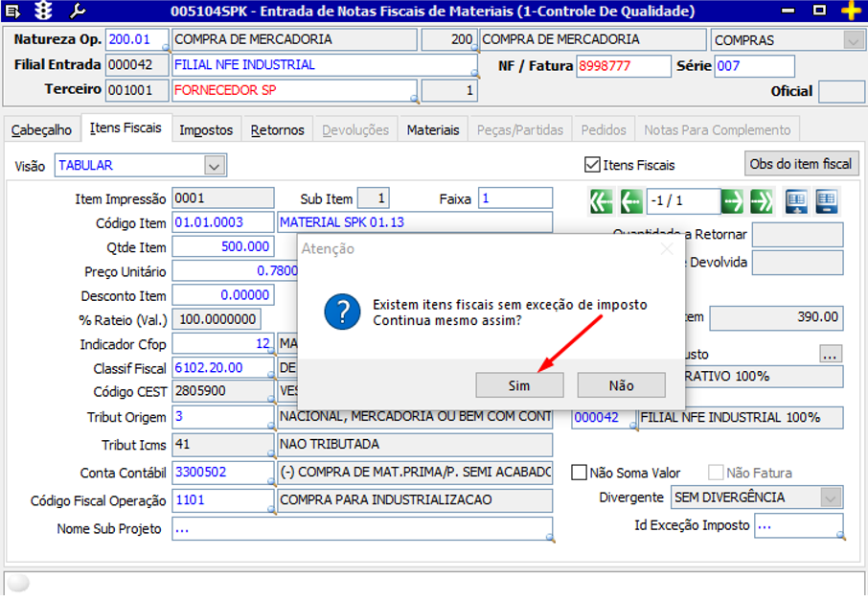Uncheck the Itens Fiscais checkbox
This screenshot has width=868, height=602.
point(593,165)
